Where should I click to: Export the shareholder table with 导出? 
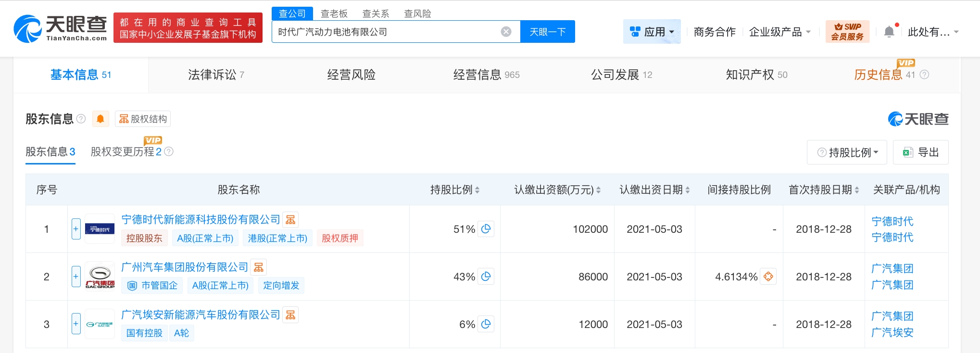point(920,152)
